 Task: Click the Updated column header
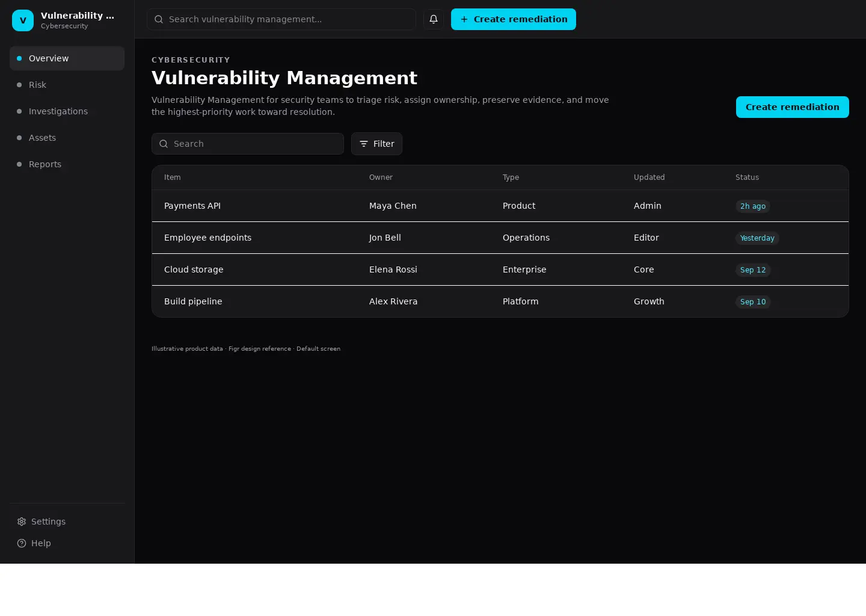(x=649, y=177)
